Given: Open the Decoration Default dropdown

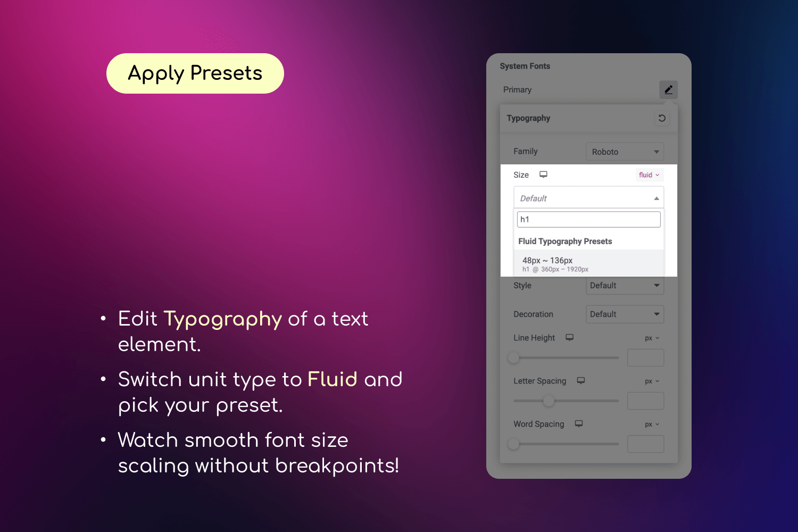Looking at the screenshot, I should point(625,314).
